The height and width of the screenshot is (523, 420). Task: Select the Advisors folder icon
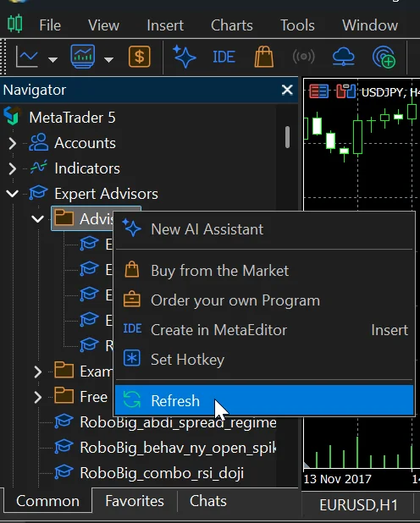tap(64, 217)
